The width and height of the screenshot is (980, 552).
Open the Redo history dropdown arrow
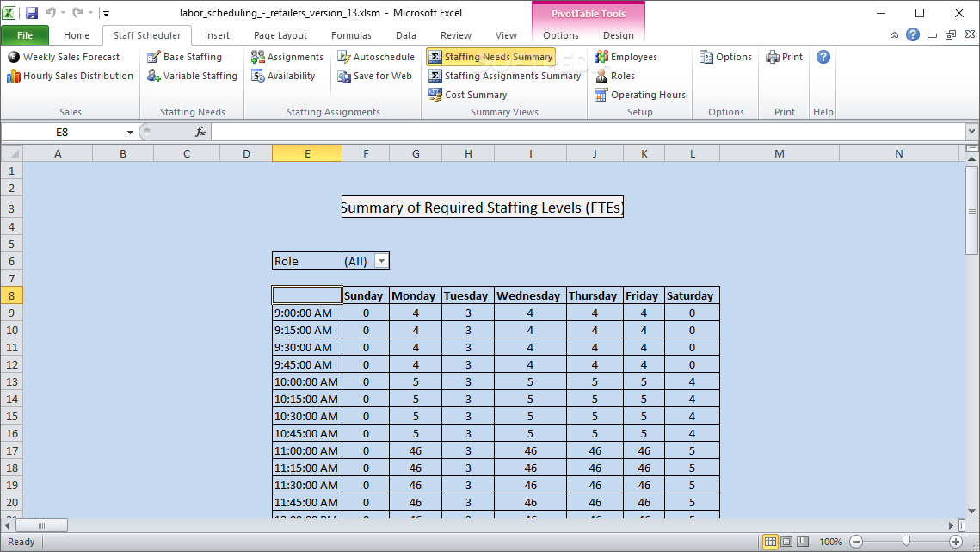tap(90, 13)
